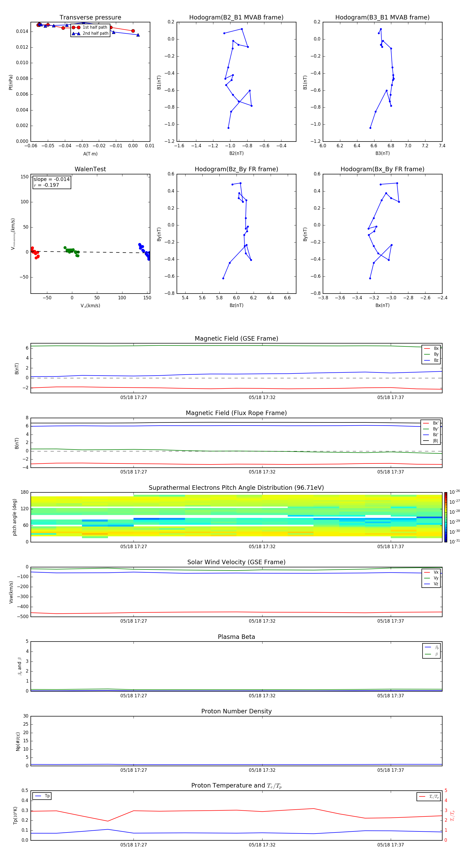Click the "r = -0.197" annotation
Screen dimensions: 473x868
click(x=47, y=185)
